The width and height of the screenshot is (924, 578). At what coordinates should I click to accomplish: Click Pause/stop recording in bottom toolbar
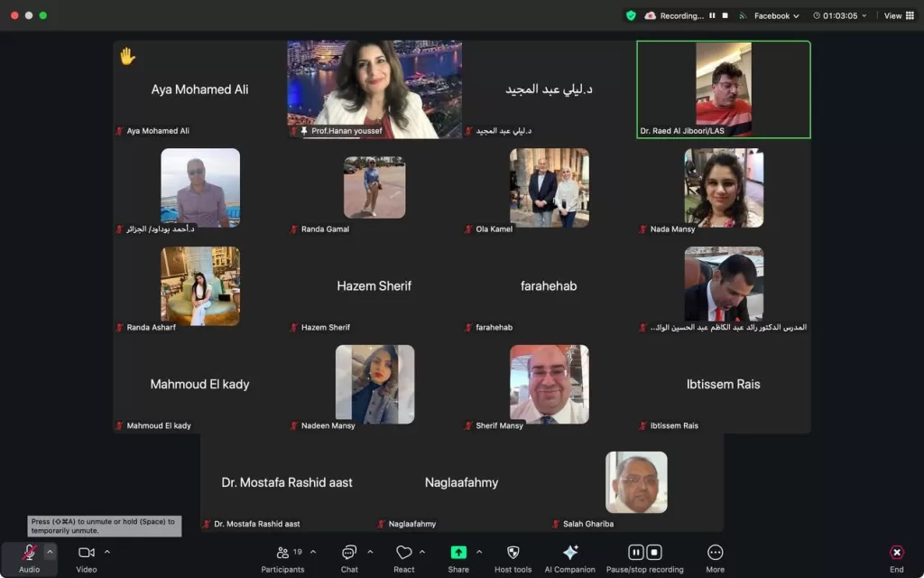click(x=644, y=553)
